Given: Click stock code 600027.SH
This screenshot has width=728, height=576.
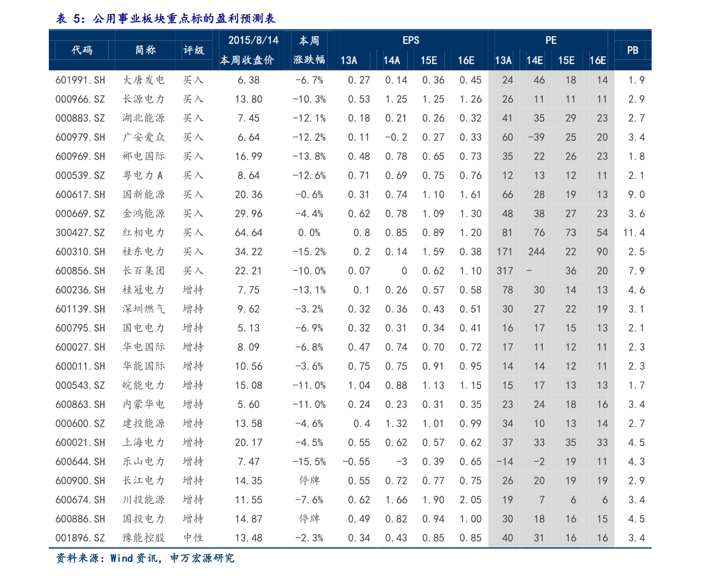Looking at the screenshot, I should click(x=80, y=347).
